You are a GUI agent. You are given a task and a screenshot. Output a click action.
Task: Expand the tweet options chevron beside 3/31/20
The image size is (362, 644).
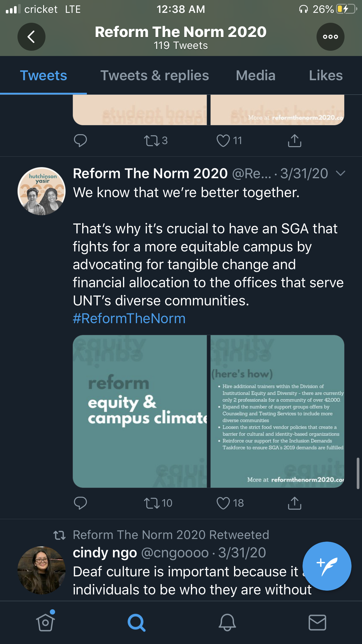(x=340, y=174)
